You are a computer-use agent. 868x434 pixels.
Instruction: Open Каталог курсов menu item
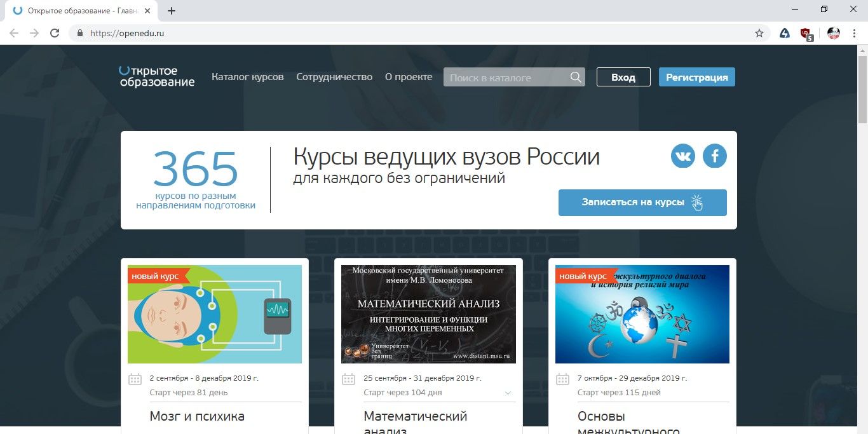click(x=248, y=77)
